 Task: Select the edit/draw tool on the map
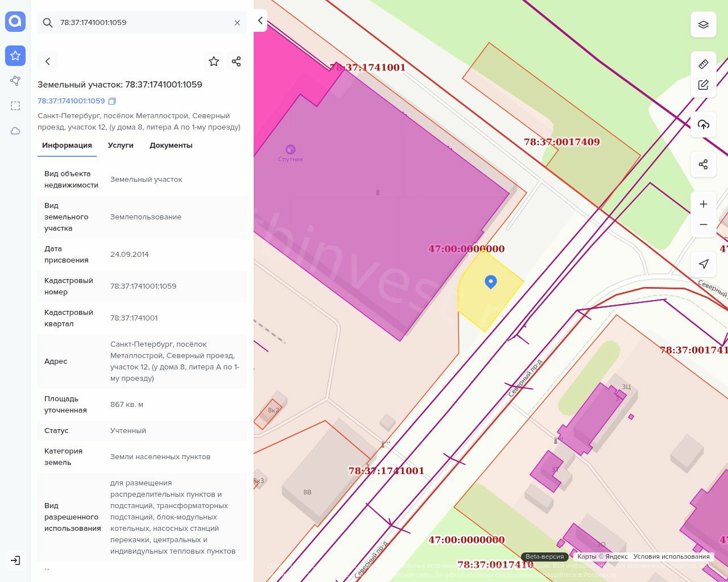click(704, 85)
